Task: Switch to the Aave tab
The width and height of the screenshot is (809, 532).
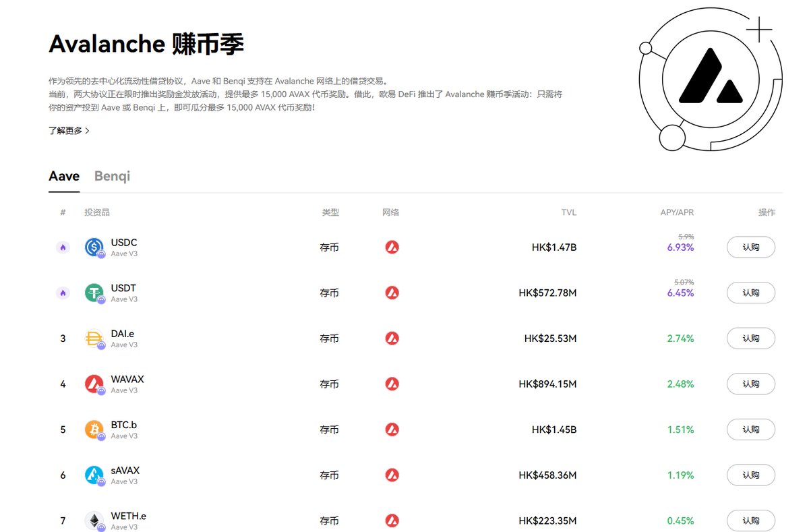Action: pos(64,176)
